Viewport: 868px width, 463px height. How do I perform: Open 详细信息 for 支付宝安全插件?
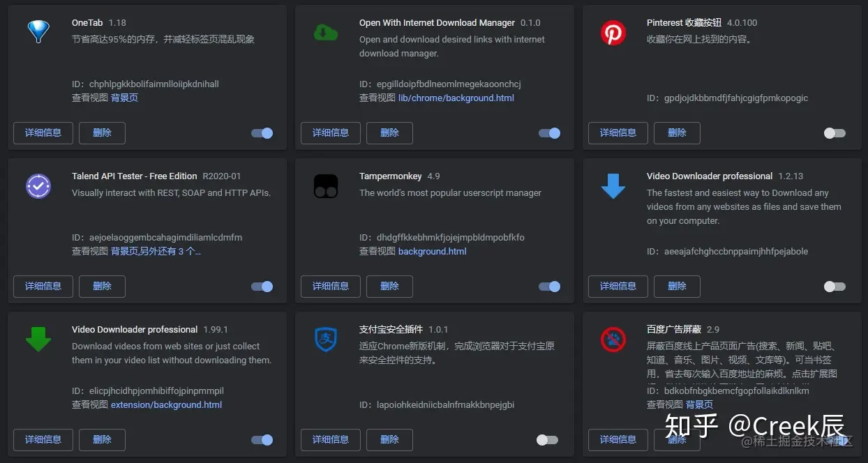pos(331,439)
